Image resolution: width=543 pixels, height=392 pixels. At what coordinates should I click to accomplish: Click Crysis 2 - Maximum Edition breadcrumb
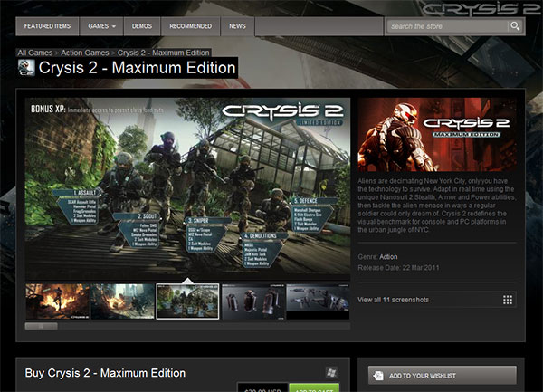[164, 53]
